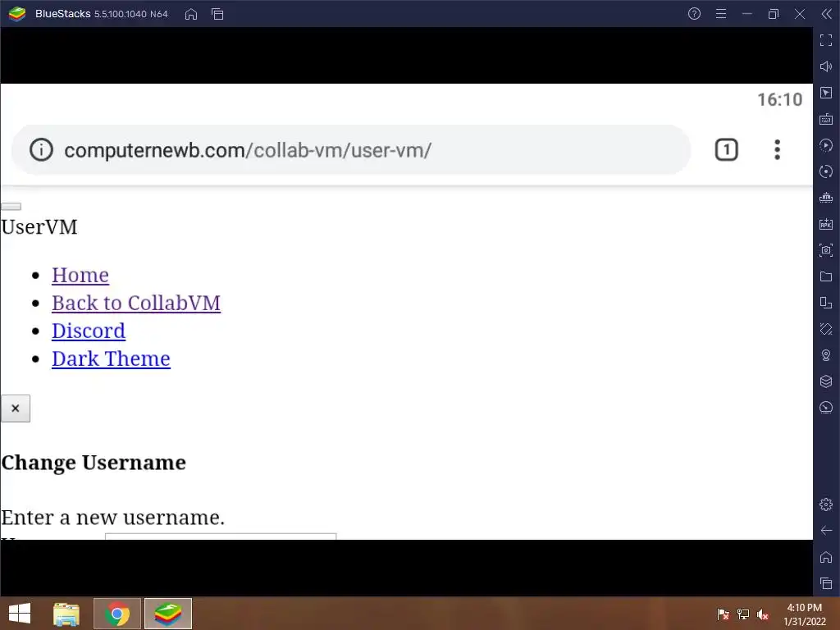Image resolution: width=840 pixels, height=630 pixels.
Task: Click the eco mode gauge icon in sidebar
Action: (x=826, y=408)
